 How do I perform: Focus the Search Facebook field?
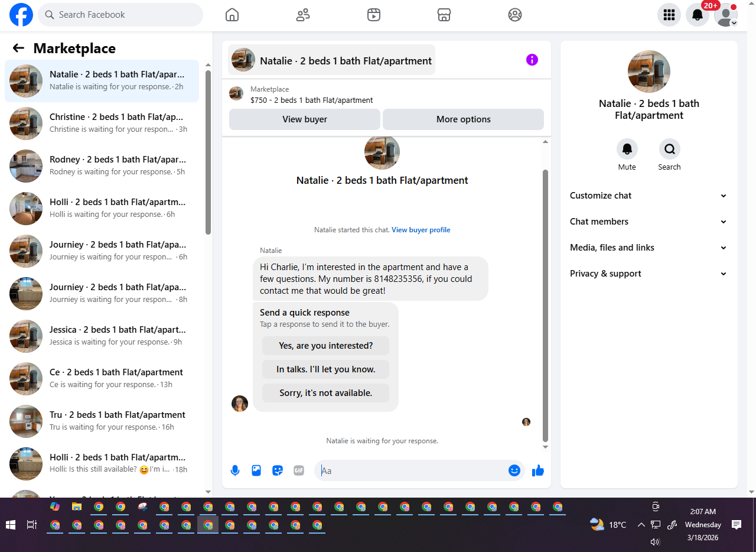click(x=120, y=15)
